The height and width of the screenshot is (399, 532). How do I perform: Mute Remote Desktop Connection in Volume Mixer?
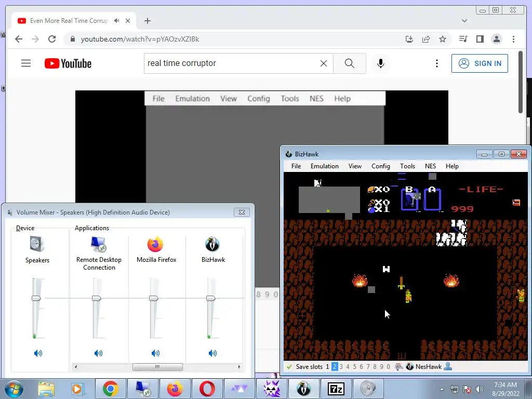coord(98,353)
